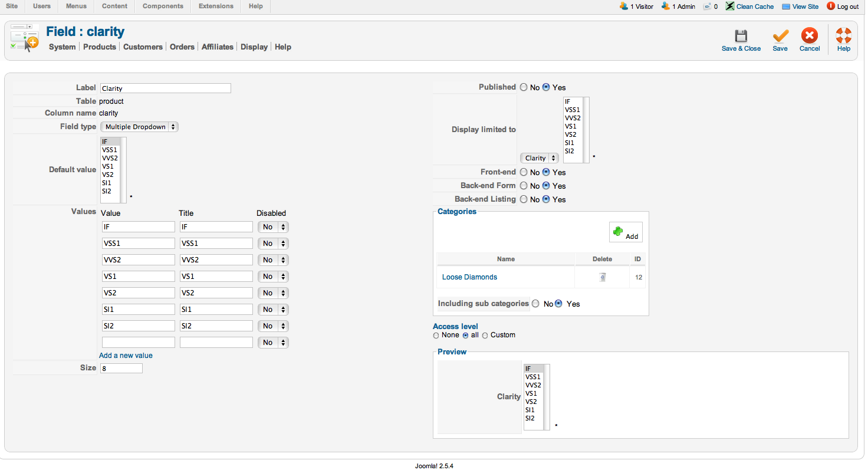868x470 pixels.
Task: Click the green Add category icon
Action: pyautogui.click(x=618, y=232)
